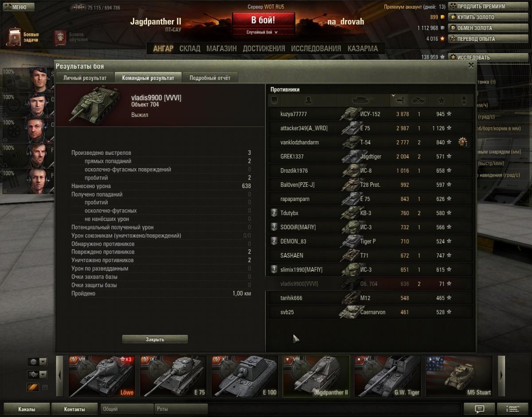Click carousel right arrow
The height and width of the screenshot is (417, 532).
pyautogui.click(x=501, y=375)
